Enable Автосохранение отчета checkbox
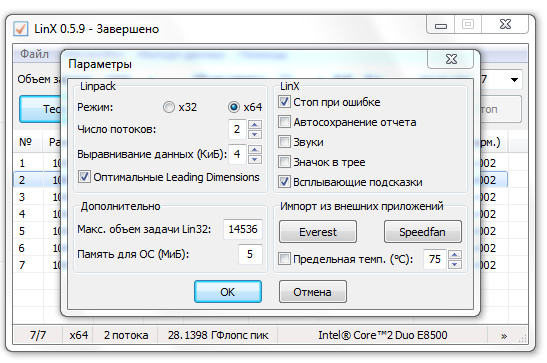 click(x=284, y=122)
